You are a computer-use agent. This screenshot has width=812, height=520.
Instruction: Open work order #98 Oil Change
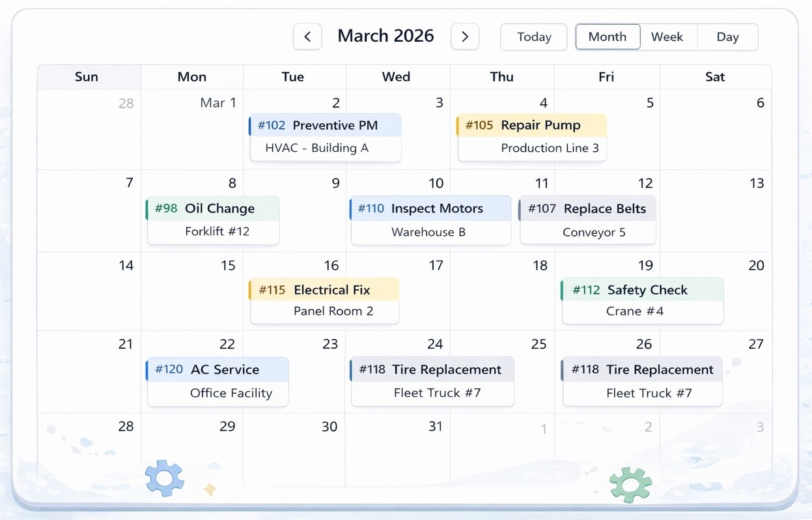coord(212,220)
